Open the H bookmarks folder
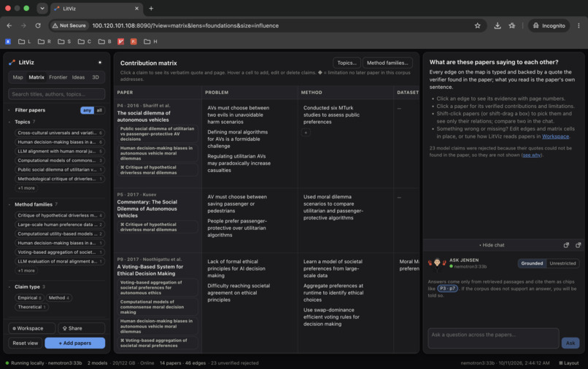This screenshot has height=369, width=588. tap(150, 42)
